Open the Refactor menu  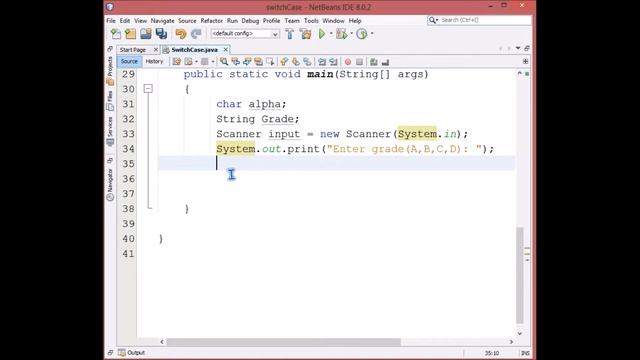pyautogui.click(x=211, y=20)
